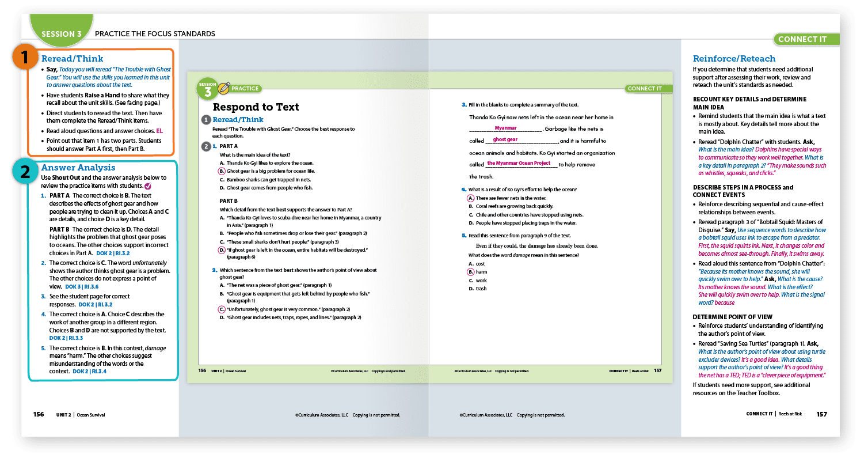Screen dimensions: 868x458
Task: Select circled answer D for Part B
Action: click(222, 250)
